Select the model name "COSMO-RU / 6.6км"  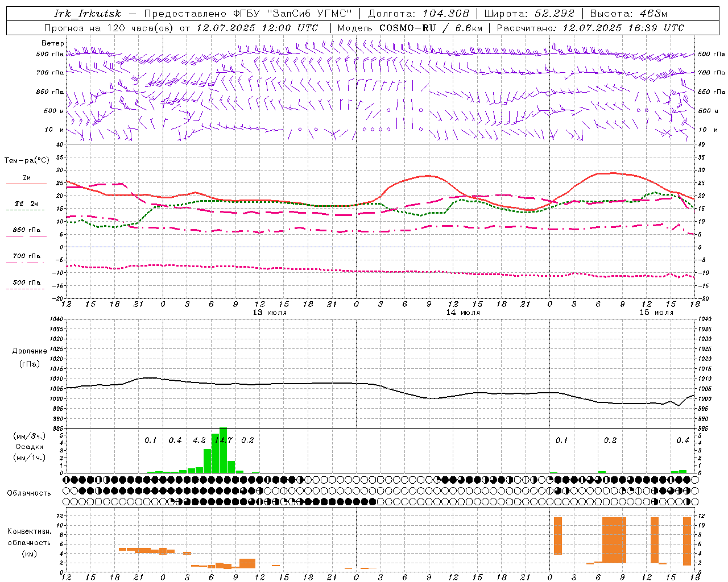coord(431,28)
